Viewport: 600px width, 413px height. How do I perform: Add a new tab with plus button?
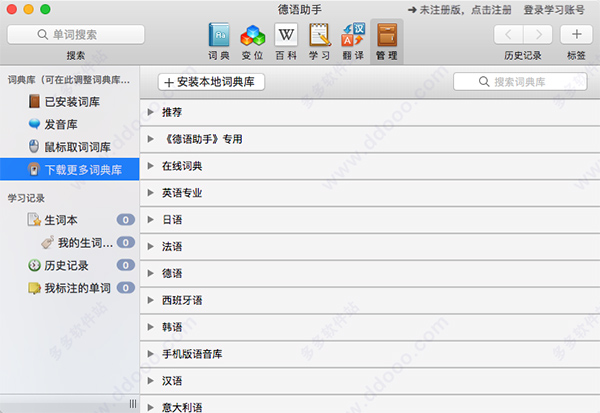(x=576, y=35)
